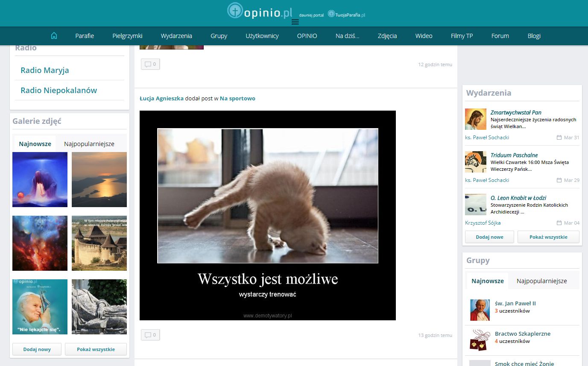The width and height of the screenshot is (588, 366).
Task: Open O. Leon Knabit w Łodzi event
Action: click(518, 198)
